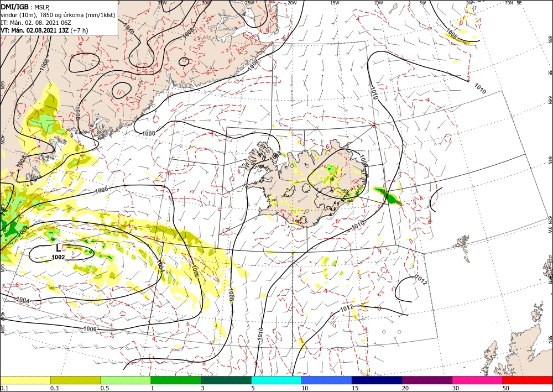Click the purple 20 mm legend swatch
The height and width of the screenshot is (392, 553).
427,380
